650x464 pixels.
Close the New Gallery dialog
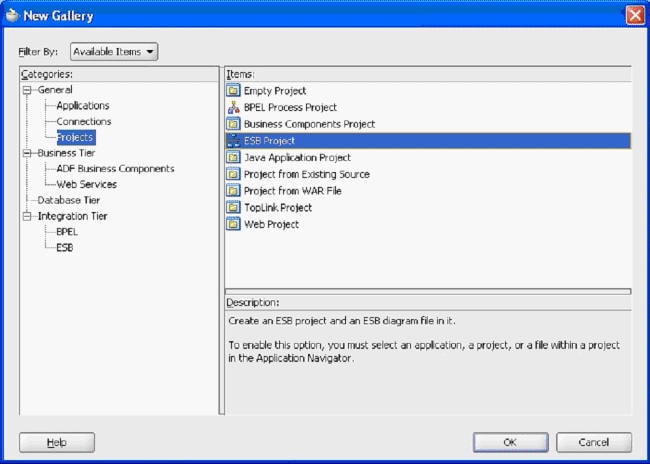click(x=635, y=16)
